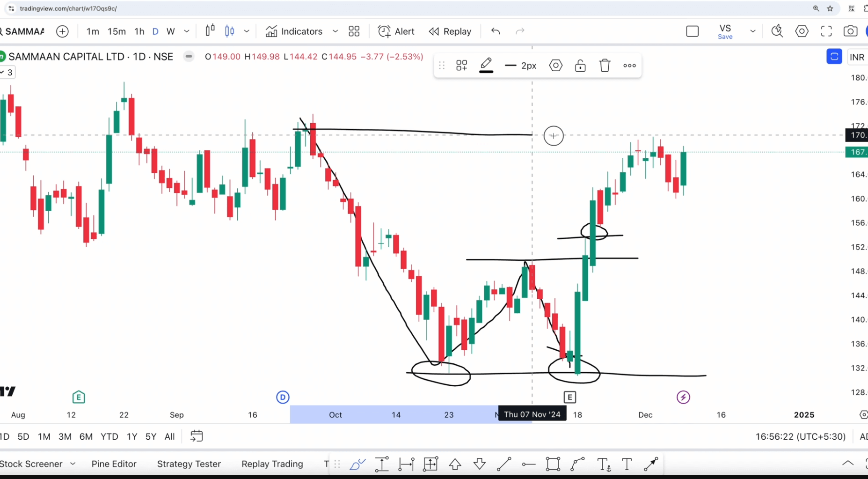Expand the chart style dropdown arrow

(247, 31)
